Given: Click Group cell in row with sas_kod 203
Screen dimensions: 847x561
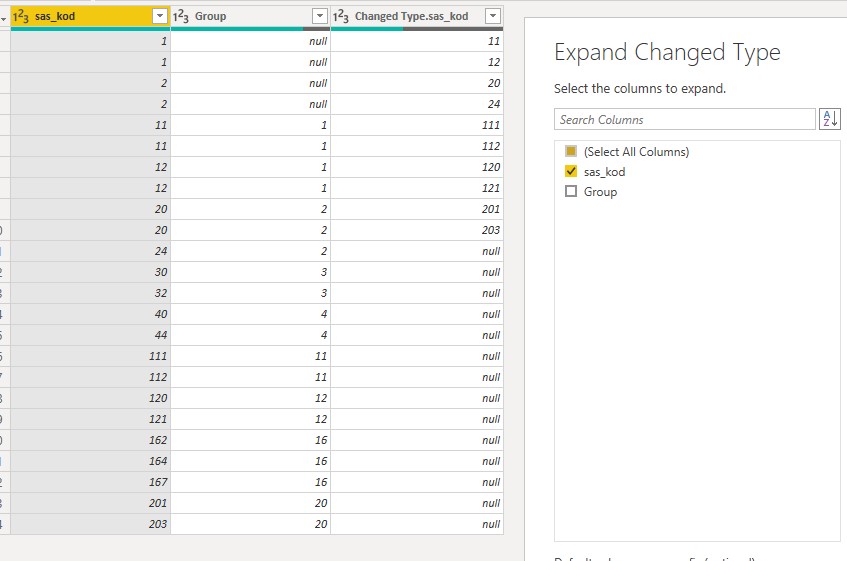Looking at the screenshot, I should (250, 524).
